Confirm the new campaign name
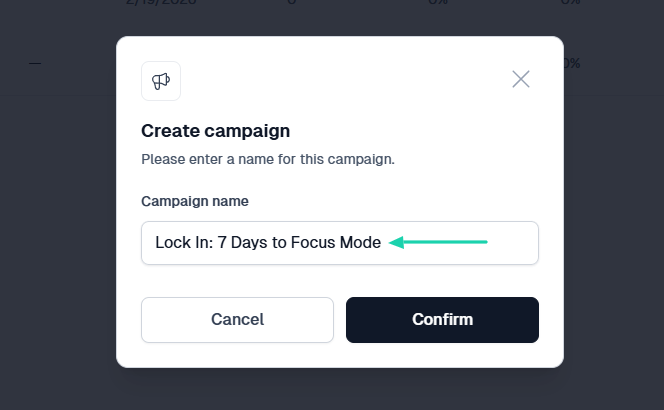 pos(442,320)
